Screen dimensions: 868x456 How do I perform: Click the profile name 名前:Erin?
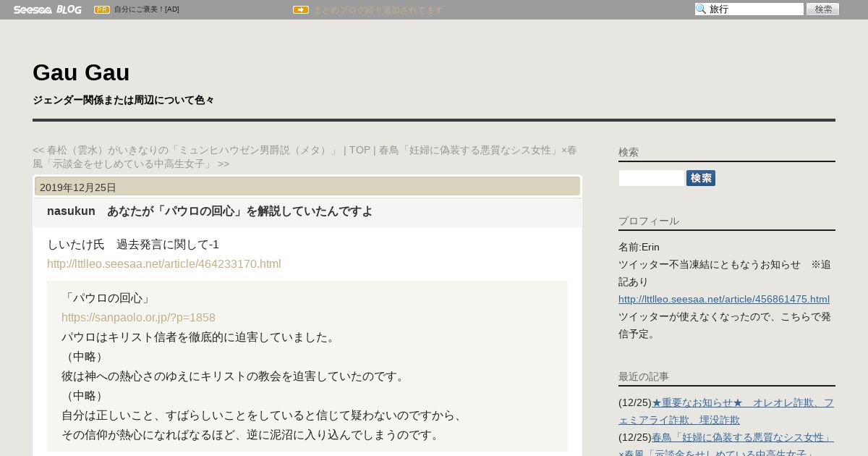click(639, 247)
